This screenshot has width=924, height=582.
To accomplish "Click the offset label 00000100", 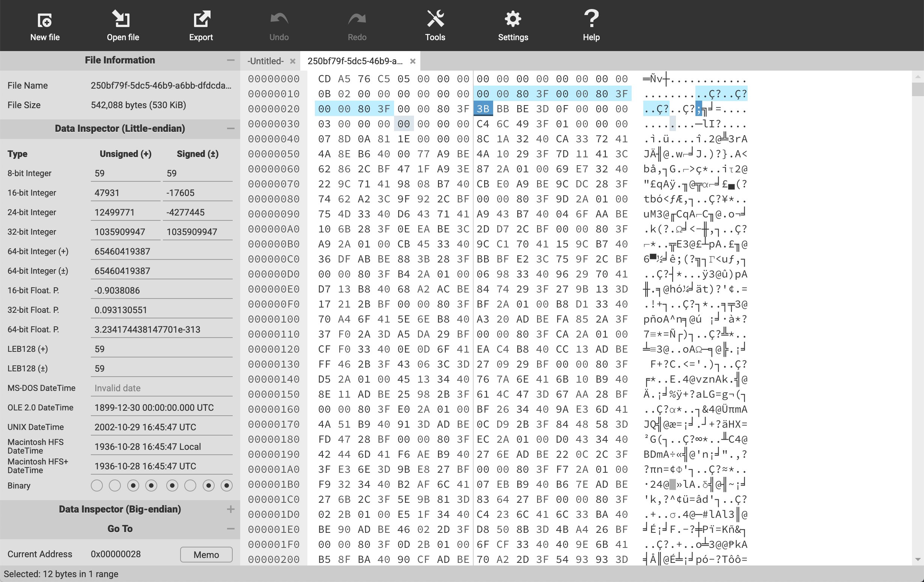I will tap(274, 319).
